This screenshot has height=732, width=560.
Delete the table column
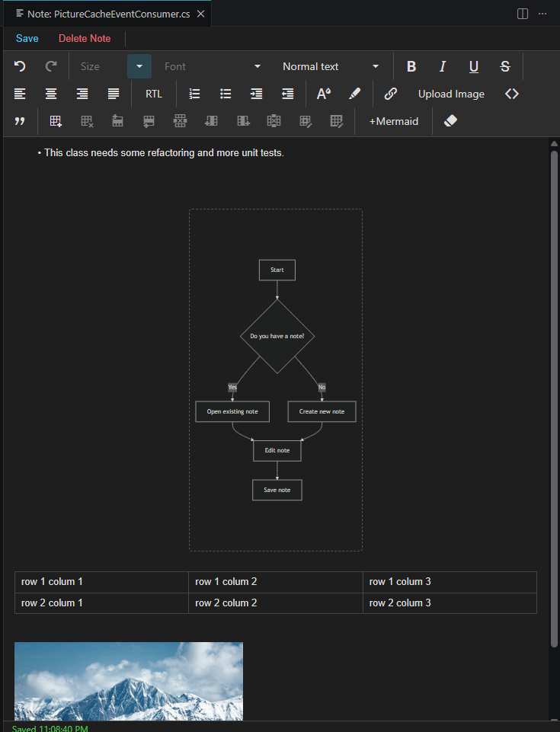(x=274, y=121)
